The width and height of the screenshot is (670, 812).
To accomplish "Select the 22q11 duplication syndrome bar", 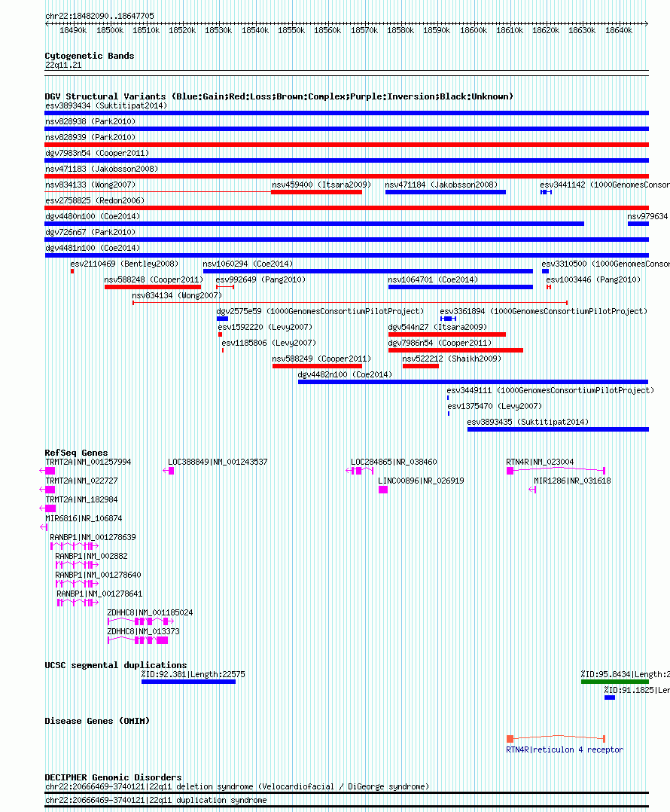I will [x=346, y=806].
